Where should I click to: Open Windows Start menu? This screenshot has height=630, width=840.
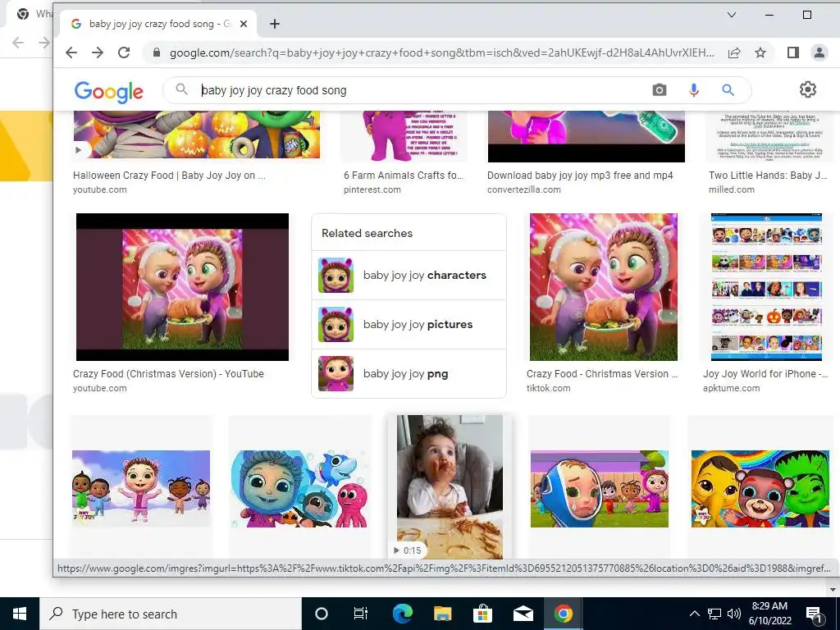(x=20, y=614)
